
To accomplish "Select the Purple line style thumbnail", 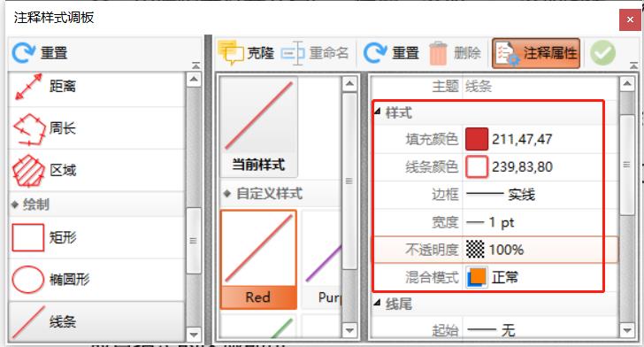I will pyautogui.click(x=322, y=260).
